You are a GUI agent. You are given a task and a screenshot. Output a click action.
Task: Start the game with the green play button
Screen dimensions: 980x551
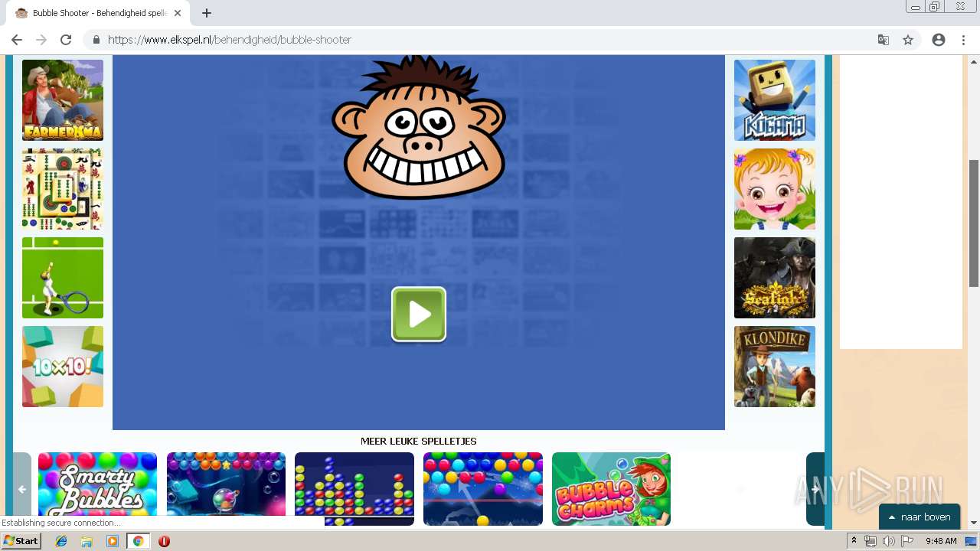[419, 314]
